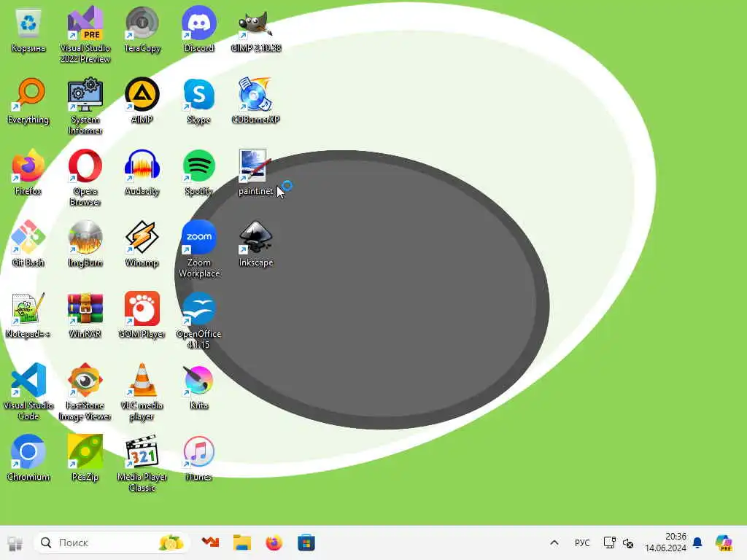747x560 pixels.
Task: Select the iTunes desktop shortcut
Action: click(x=198, y=458)
